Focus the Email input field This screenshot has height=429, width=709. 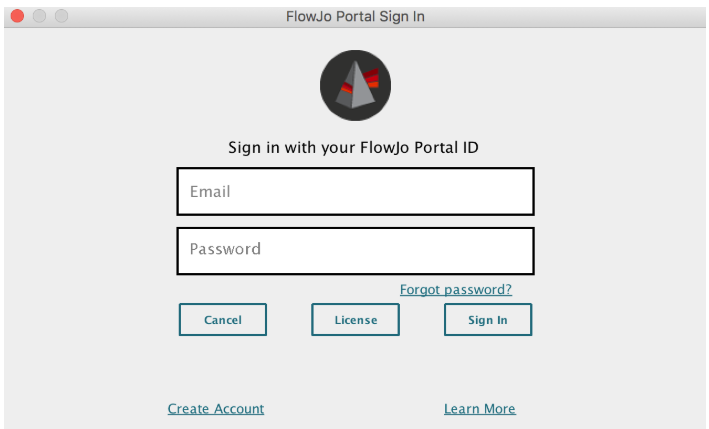click(355, 191)
